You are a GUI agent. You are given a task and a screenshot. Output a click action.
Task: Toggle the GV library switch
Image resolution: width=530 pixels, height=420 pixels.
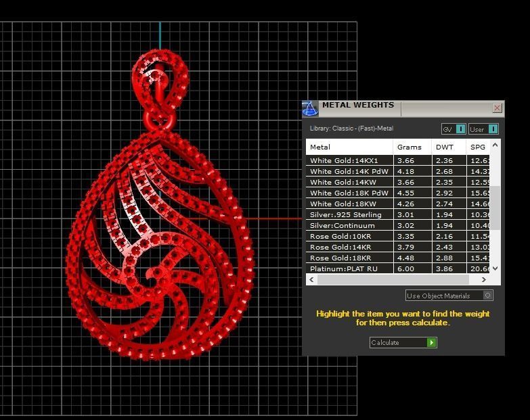(x=454, y=129)
